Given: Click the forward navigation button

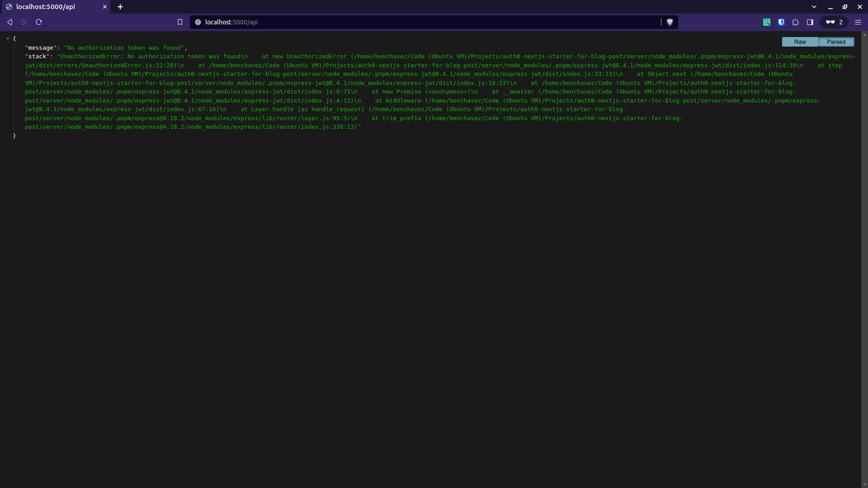Looking at the screenshot, I should tap(24, 22).
